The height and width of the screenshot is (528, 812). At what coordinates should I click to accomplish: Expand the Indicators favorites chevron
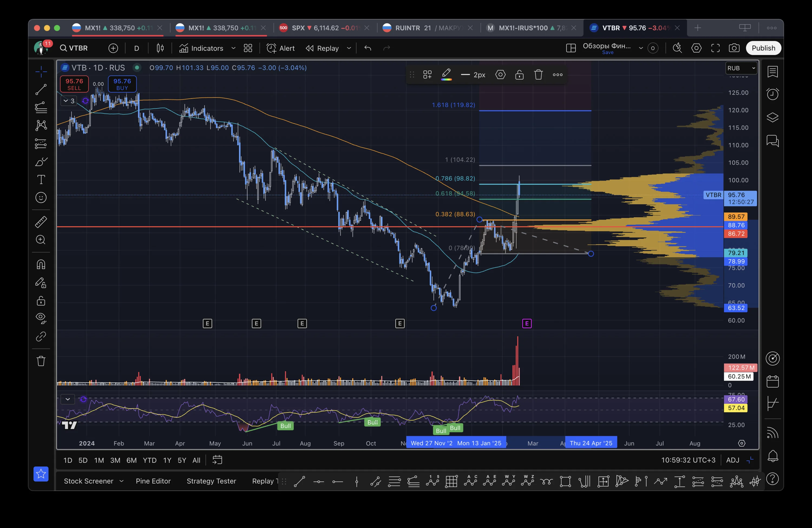[x=233, y=48]
